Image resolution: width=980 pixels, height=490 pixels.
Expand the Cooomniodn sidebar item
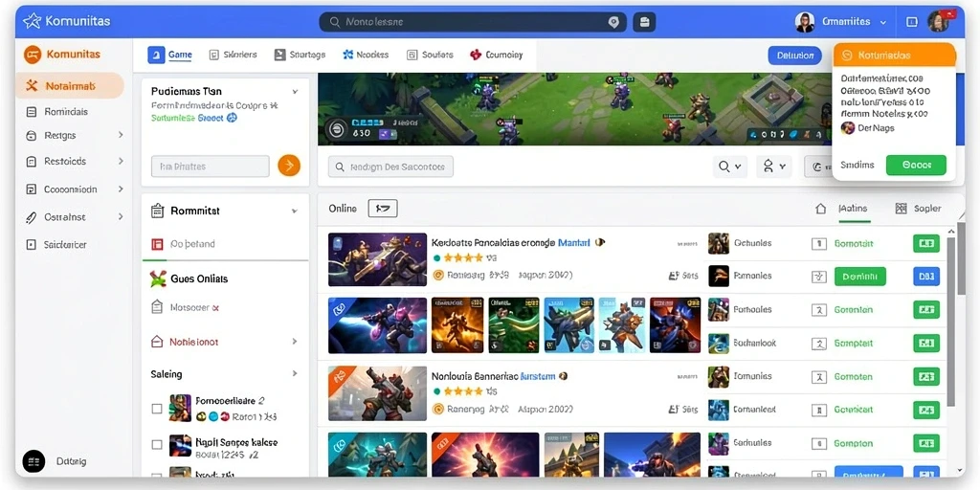121,189
